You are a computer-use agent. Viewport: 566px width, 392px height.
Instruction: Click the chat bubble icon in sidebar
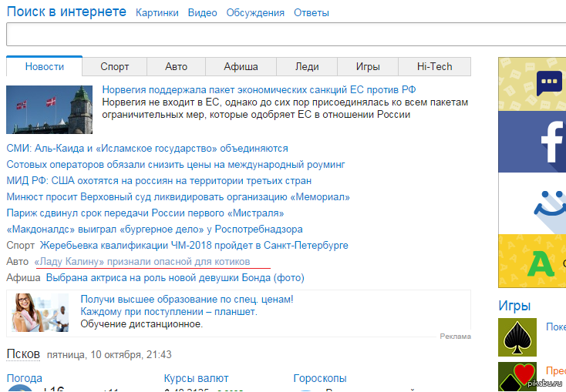[549, 83]
